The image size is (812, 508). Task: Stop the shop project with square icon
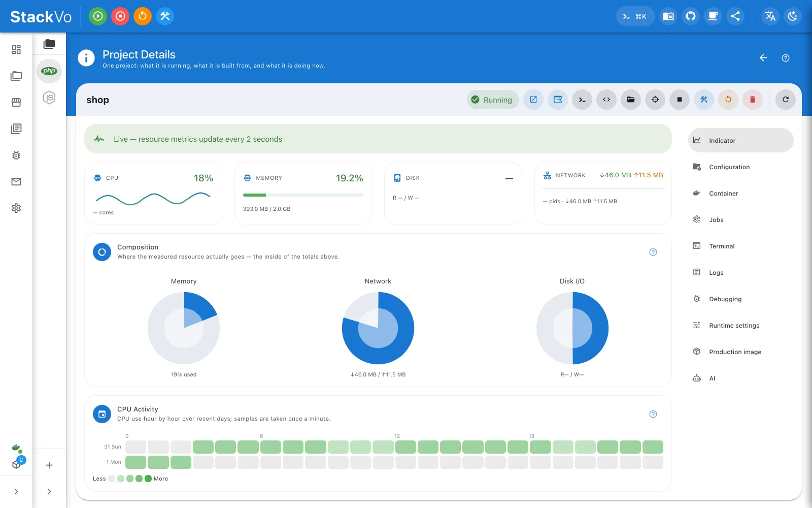point(680,100)
